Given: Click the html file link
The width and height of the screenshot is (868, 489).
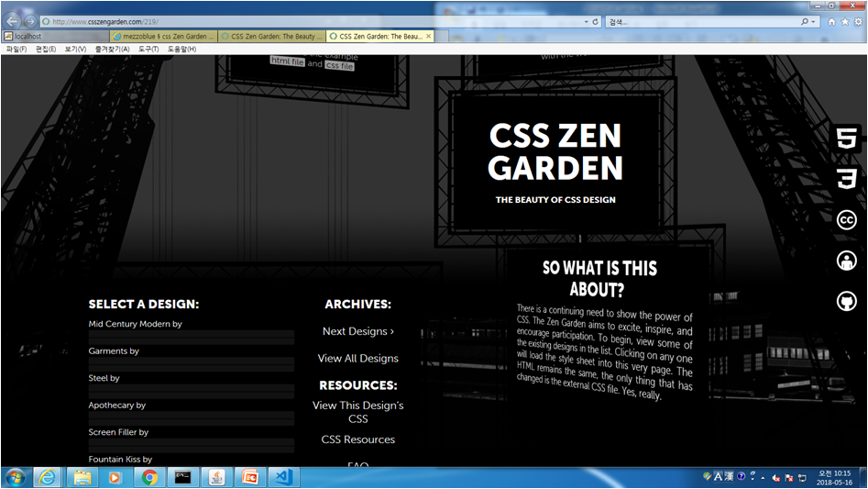Looking at the screenshot, I should pyautogui.click(x=287, y=61).
